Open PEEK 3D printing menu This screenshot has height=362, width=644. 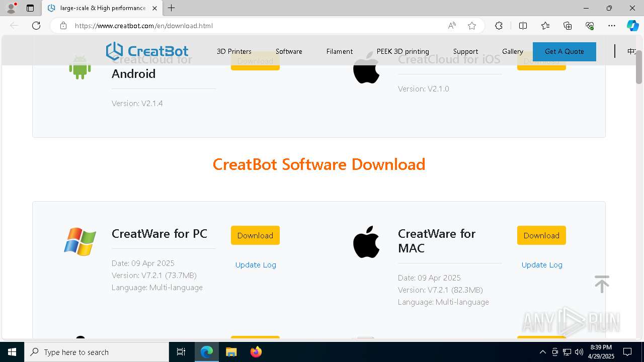coord(403,51)
